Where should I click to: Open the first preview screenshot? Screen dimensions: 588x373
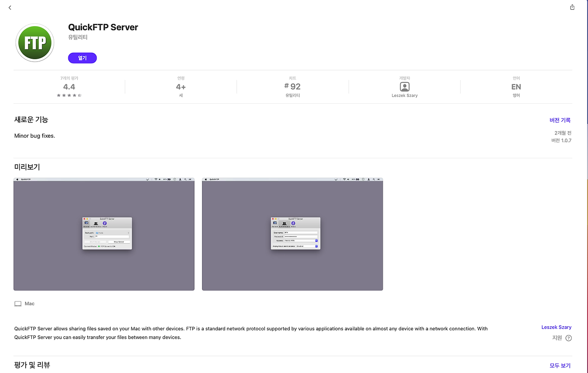click(x=104, y=234)
